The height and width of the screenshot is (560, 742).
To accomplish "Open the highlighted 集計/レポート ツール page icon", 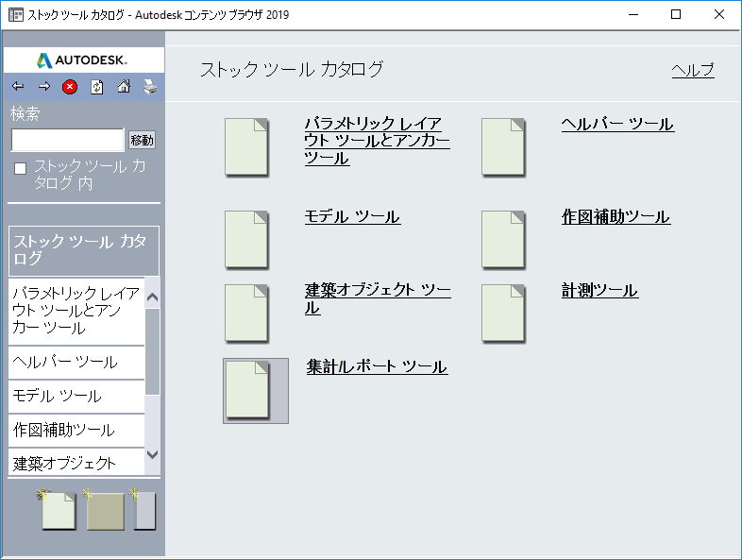I will [x=256, y=391].
